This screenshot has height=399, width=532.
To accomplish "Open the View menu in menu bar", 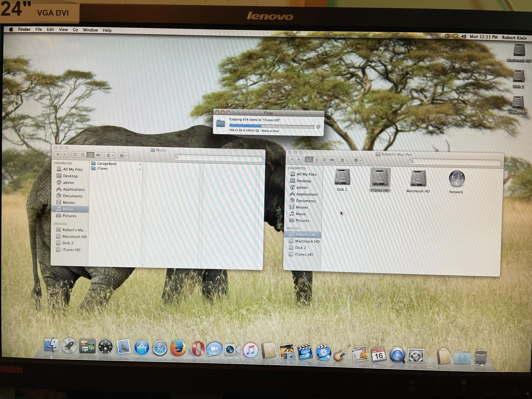I will [x=63, y=30].
